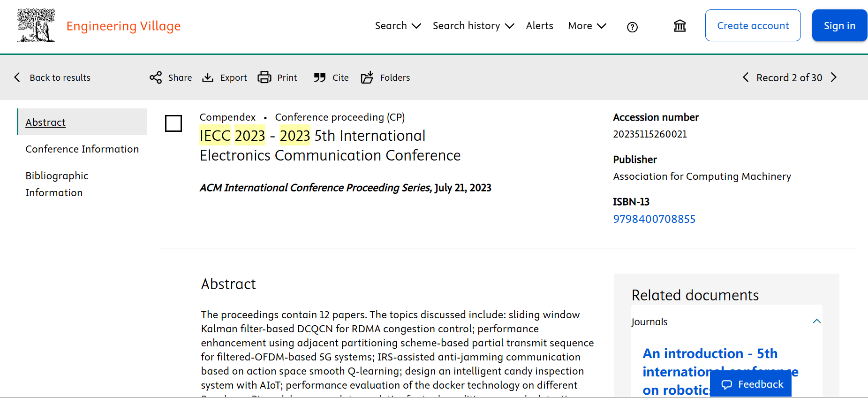Save record to Folders
Viewport: 868px width, 398px height.
pyautogui.click(x=367, y=77)
